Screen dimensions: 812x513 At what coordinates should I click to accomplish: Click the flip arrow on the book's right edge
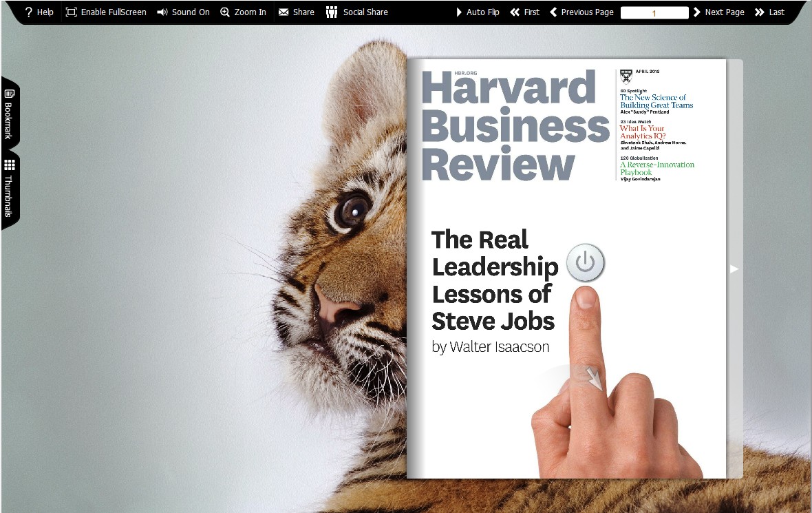[734, 269]
